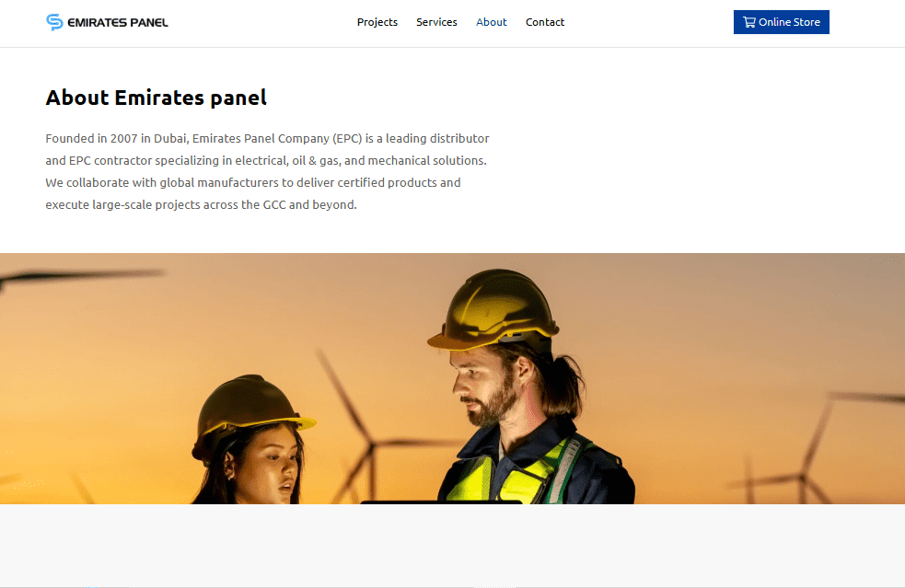This screenshot has height=588, width=905.
Task: Open the Projects menu item
Action: click(x=377, y=22)
